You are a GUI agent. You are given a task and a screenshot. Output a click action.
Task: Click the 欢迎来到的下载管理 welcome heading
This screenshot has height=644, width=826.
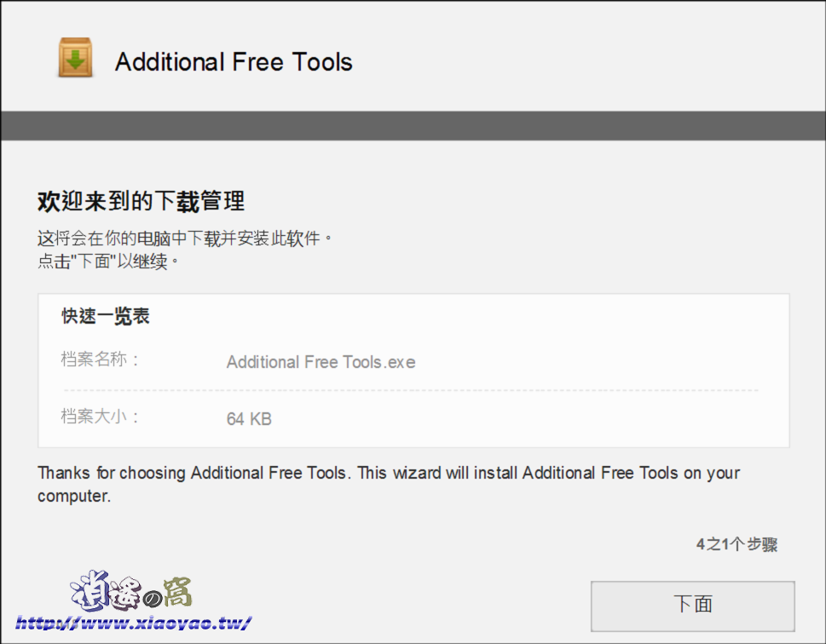point(142,201)
